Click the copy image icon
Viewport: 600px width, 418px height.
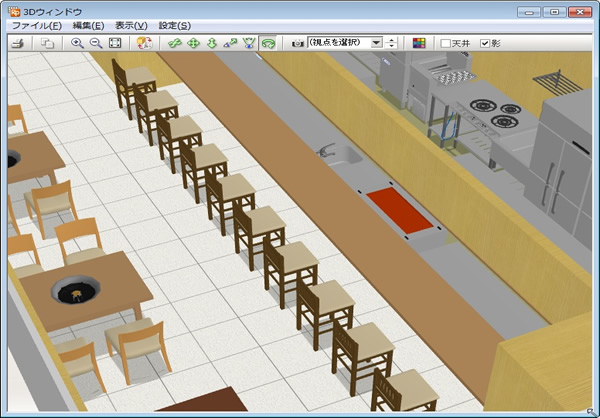point(48,43)
